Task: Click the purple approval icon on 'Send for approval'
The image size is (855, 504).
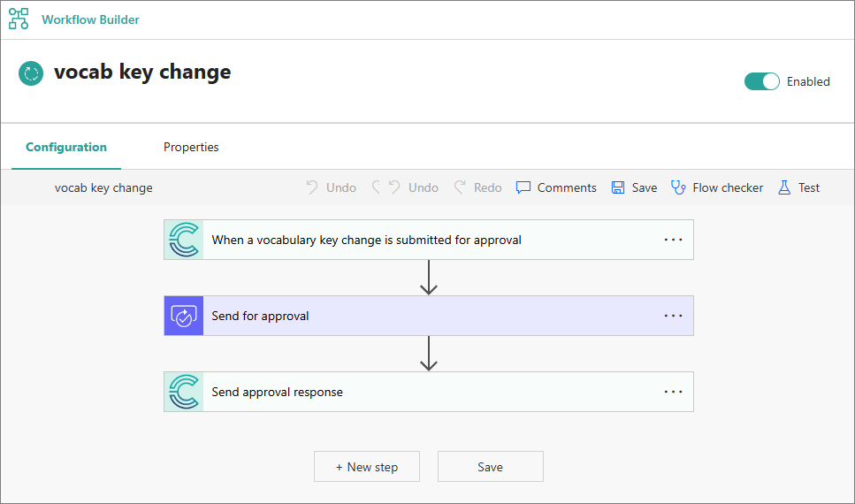Action: tap(184, 316)
